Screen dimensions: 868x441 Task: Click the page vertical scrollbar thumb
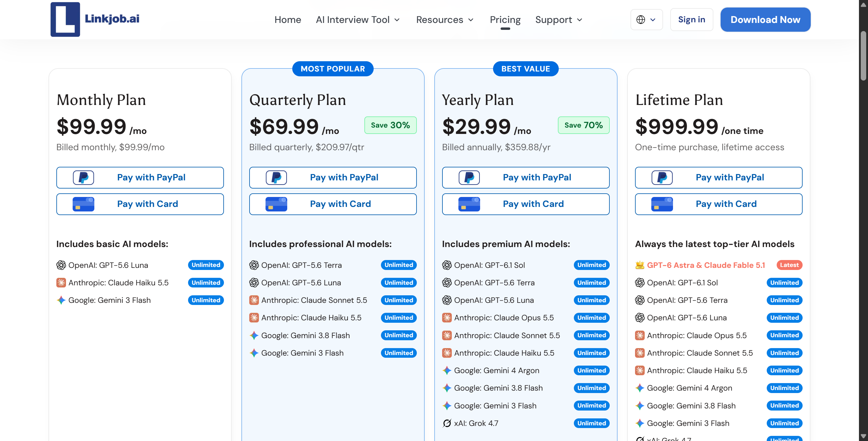[863, 56]
